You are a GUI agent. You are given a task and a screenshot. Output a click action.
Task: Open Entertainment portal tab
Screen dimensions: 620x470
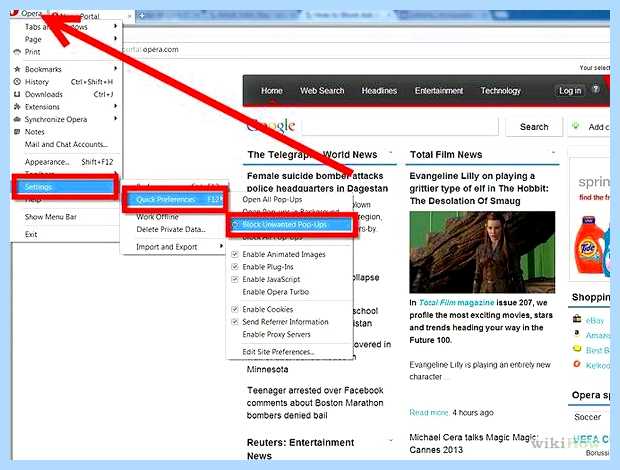point(439,91)
